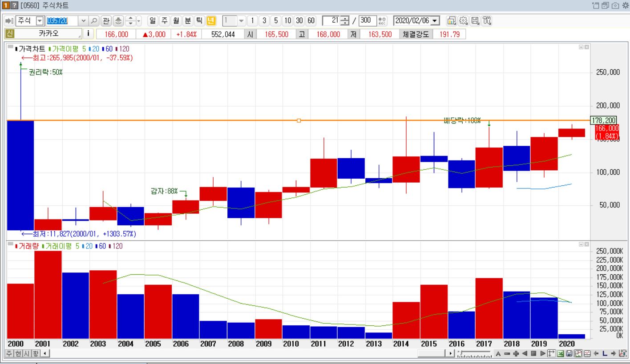Viewport: 630px width, 364px height.
Task: Expand the 주식 market type dropdown
Action: click(39, 21)
